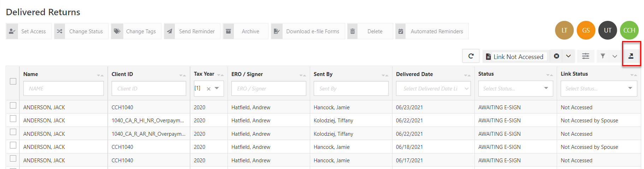
Task: Click the Delivered Returns page heading
Action: [43, 12]
